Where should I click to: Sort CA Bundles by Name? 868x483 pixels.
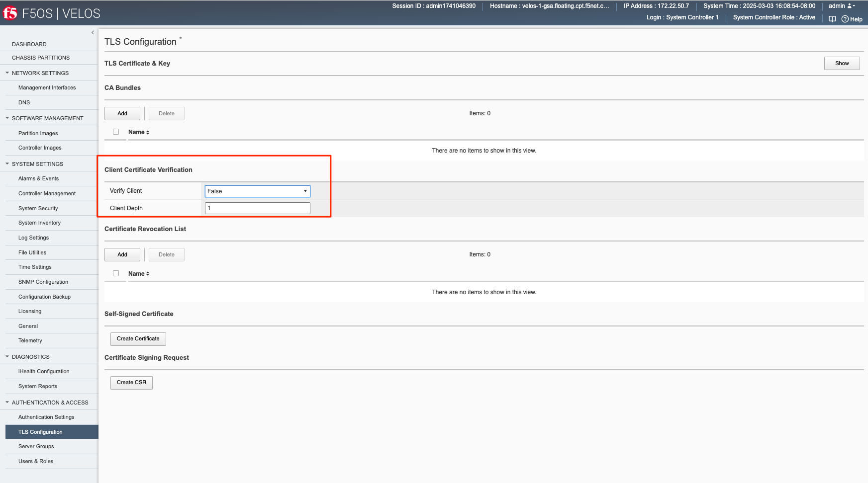[x=139, y=132]
